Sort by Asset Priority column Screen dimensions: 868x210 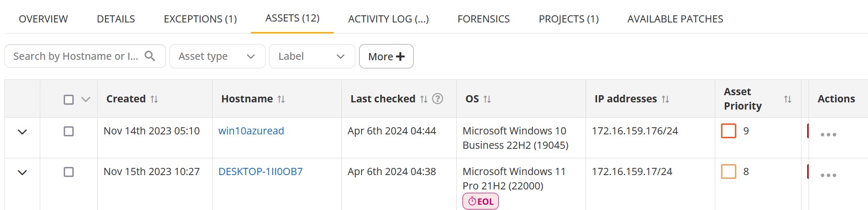pos(788,99)
